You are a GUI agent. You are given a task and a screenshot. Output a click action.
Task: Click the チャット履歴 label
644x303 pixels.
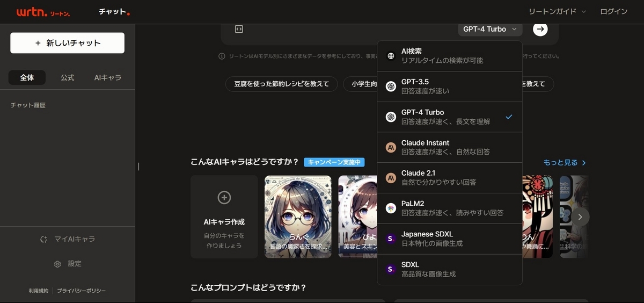click(28, 105)
